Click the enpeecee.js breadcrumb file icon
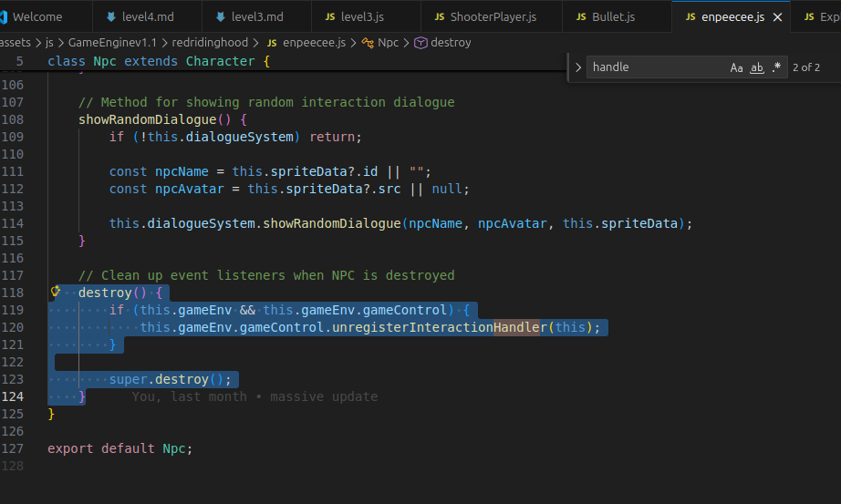841x504 pixels. click(x=272, y=43)
